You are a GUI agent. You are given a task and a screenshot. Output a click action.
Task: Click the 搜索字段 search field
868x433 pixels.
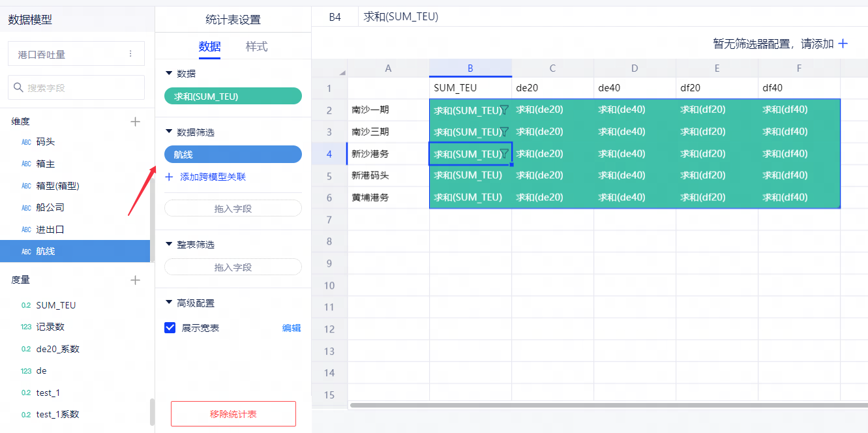click(76, 87)
